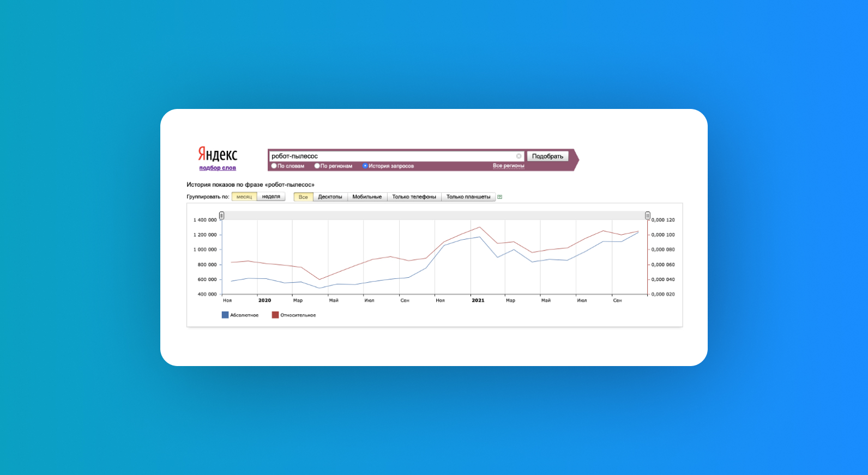Grab the left range slider handle
The image size is (868, 475).
click(221, 216)
